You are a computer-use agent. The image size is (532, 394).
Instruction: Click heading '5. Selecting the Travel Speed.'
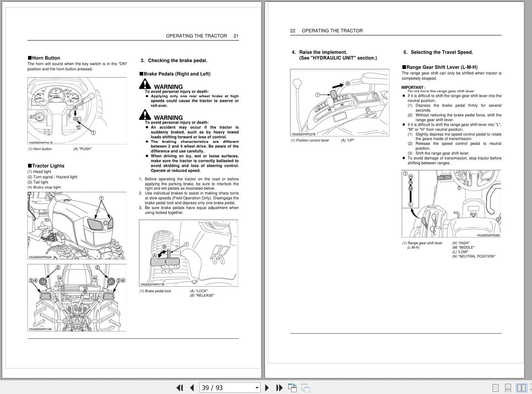pyautogui.click(x=438, y=52)
